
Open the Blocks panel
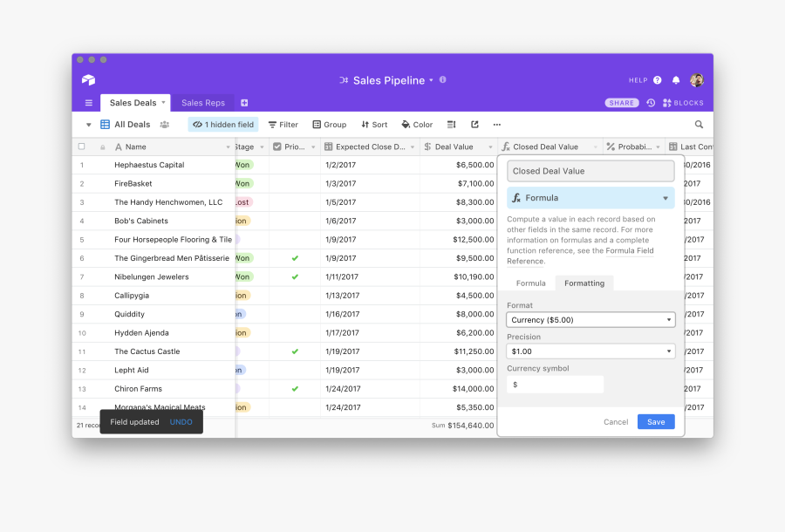tap(683, 103)
